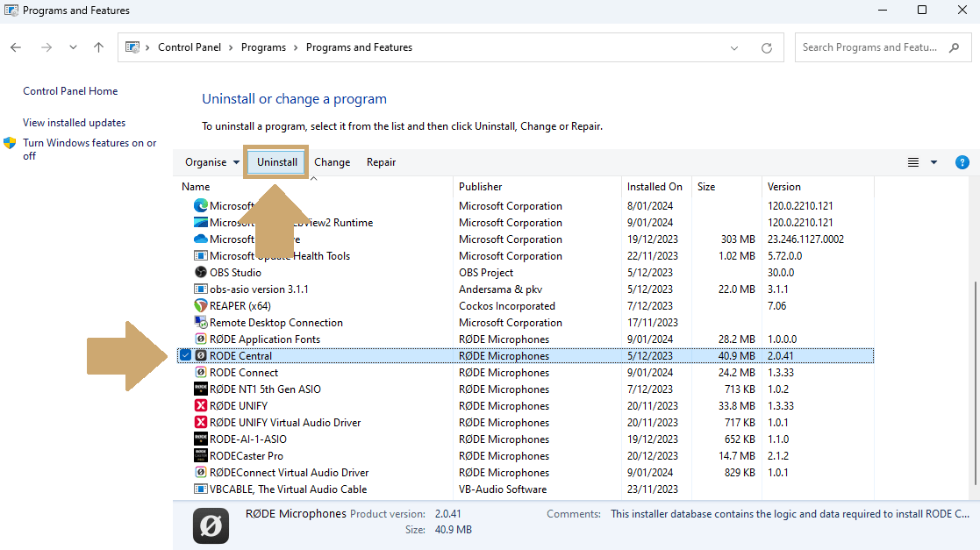Open the Organise dropdown menu
Image resolution: width=980 pixels, height=550 pixels.
[x=211, y=161]
